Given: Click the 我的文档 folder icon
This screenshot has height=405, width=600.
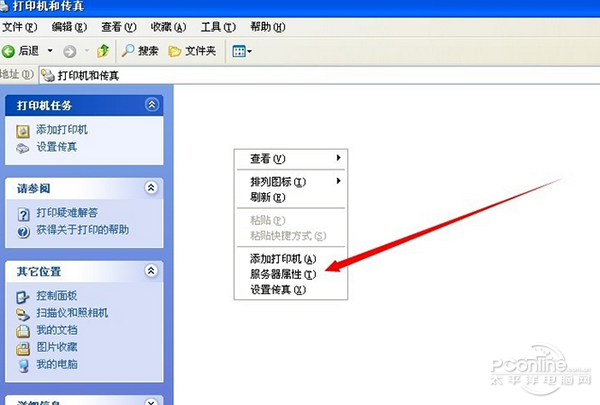Looking at the screenshot, I should 23,331.
